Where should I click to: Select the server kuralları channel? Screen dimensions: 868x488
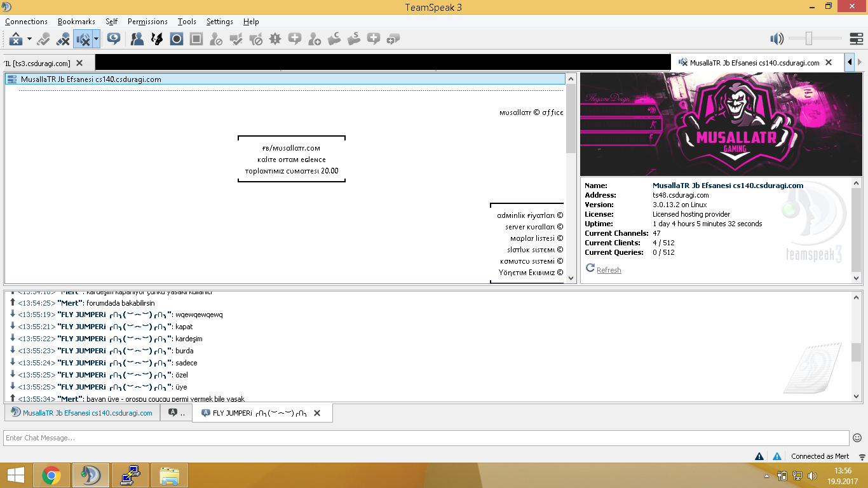pyautogui.click(x=534, y=227)
